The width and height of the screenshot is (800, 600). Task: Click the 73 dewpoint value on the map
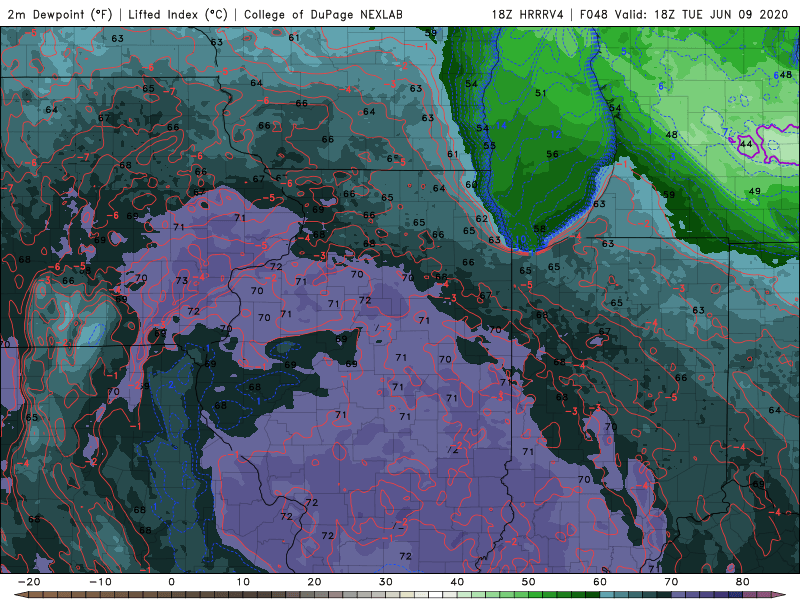point(182,280)
